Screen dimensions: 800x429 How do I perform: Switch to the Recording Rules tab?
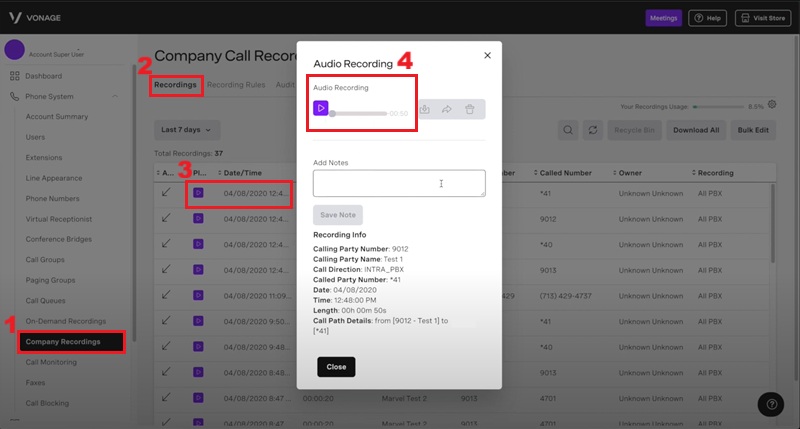click(x=236, y=85)
